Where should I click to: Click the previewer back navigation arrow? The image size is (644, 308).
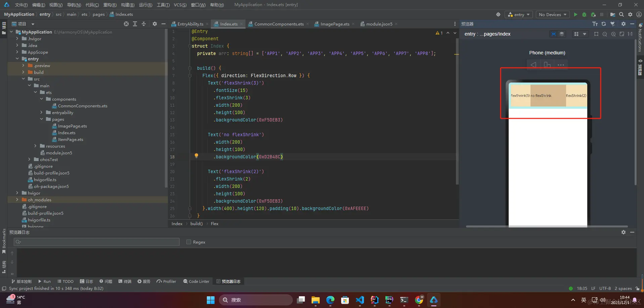533,65
